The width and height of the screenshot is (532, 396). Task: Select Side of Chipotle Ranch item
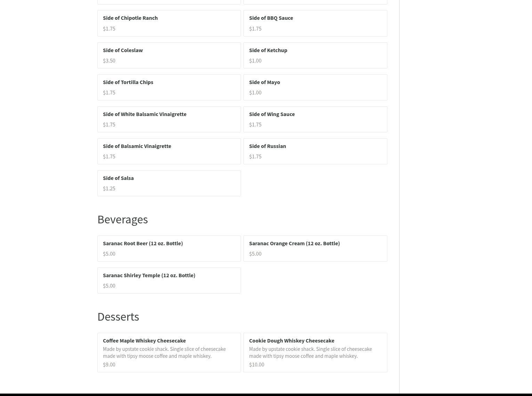(169, 23)
